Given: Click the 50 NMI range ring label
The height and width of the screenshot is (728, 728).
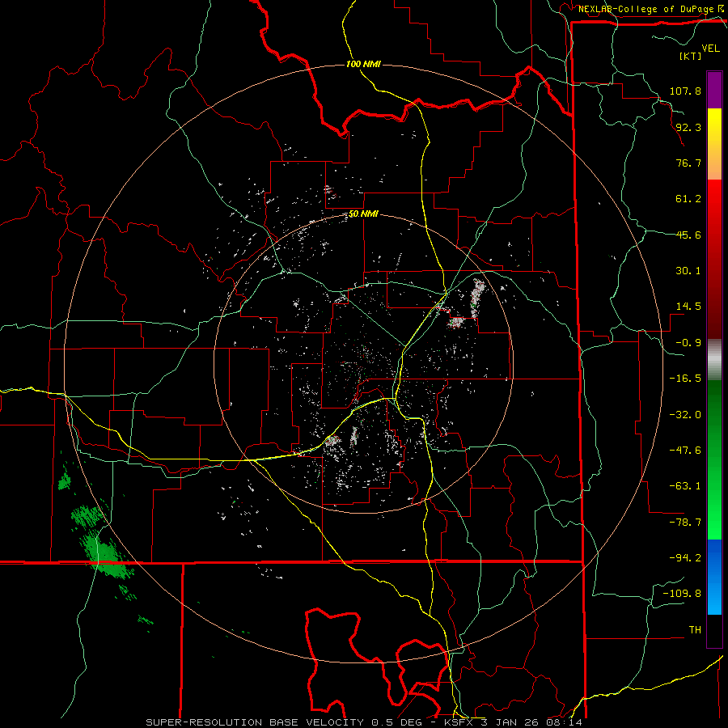Looking at the screenshot, I should (363, 214).
